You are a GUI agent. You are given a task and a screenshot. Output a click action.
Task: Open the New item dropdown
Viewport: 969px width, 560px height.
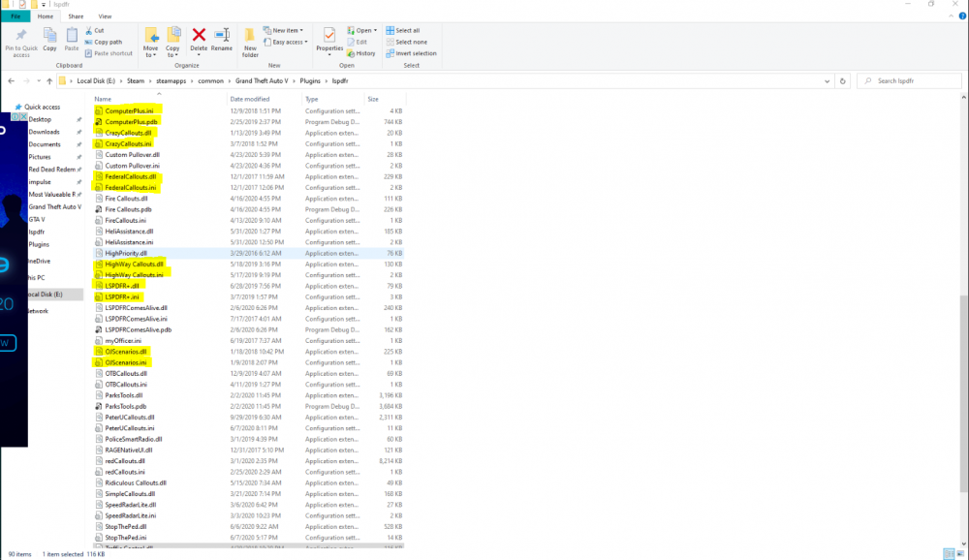(287, 30)
